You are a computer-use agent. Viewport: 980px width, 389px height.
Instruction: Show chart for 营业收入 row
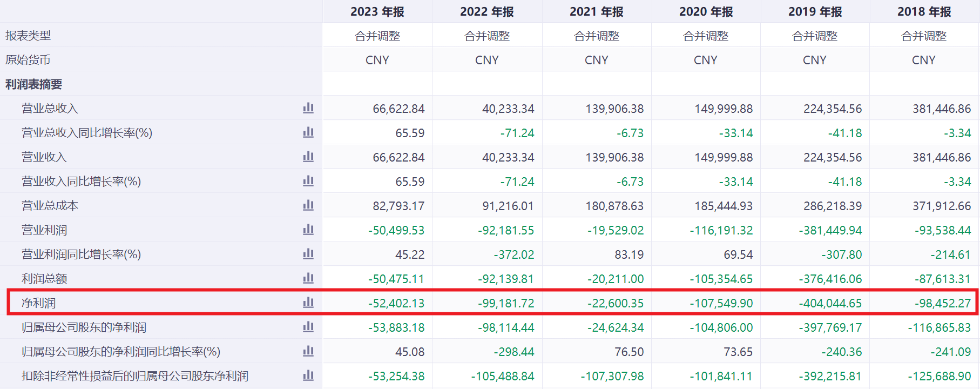point(308,157)
